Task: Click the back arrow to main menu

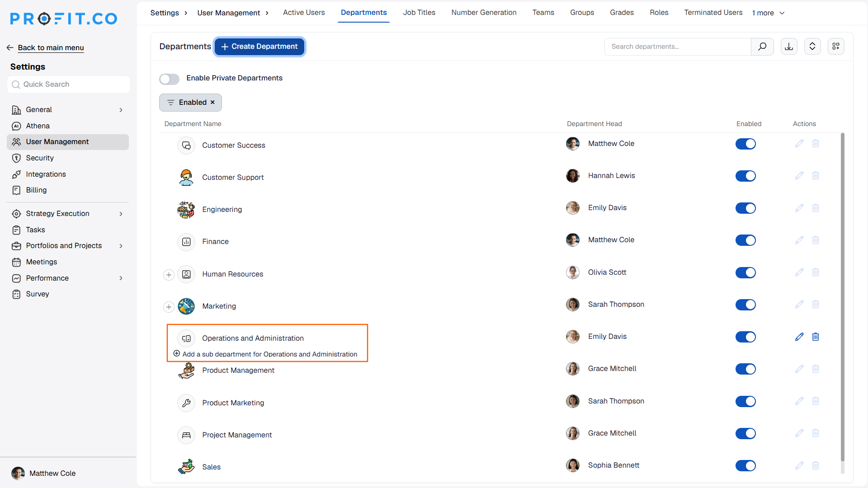Action: click(10, 48)
